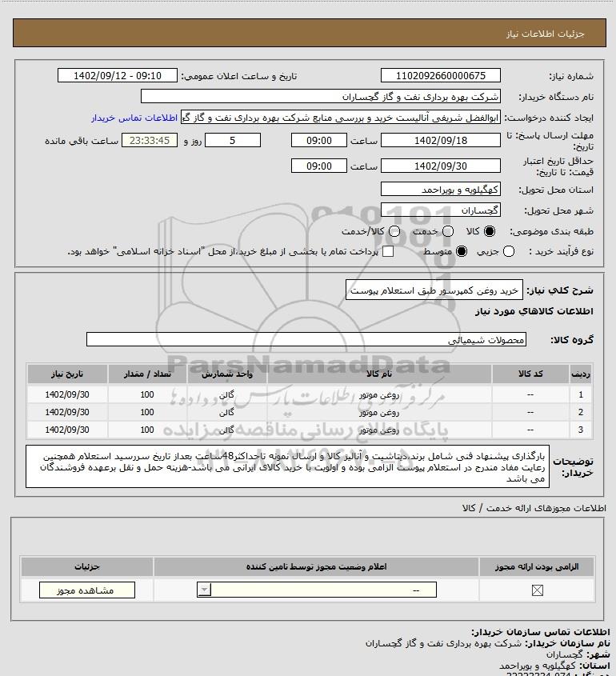Click the مشاهده مجوز button
The image size is (616, 676).
(x=86, y=590)
